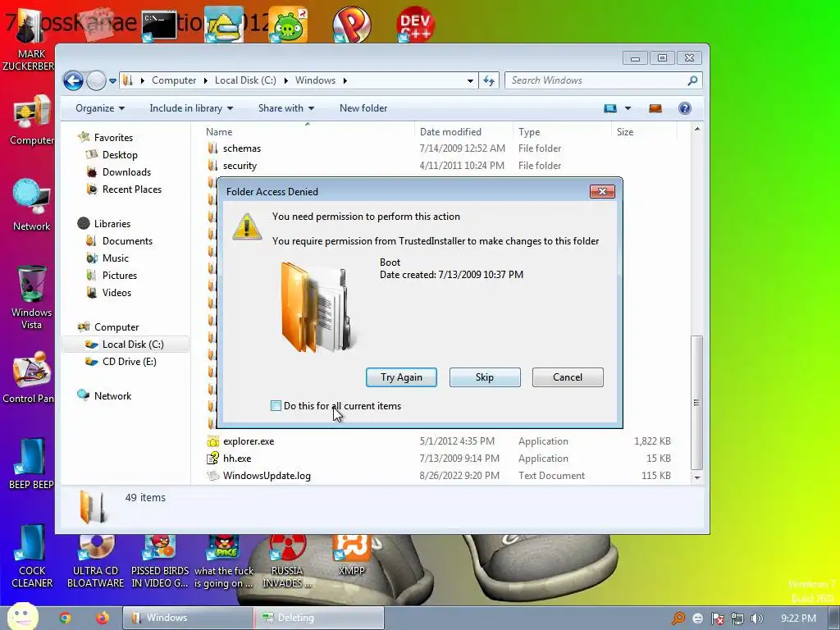Refresh the Windows folder view
Image resolution: width=840 pixels, height=630 pixels.
489,81
